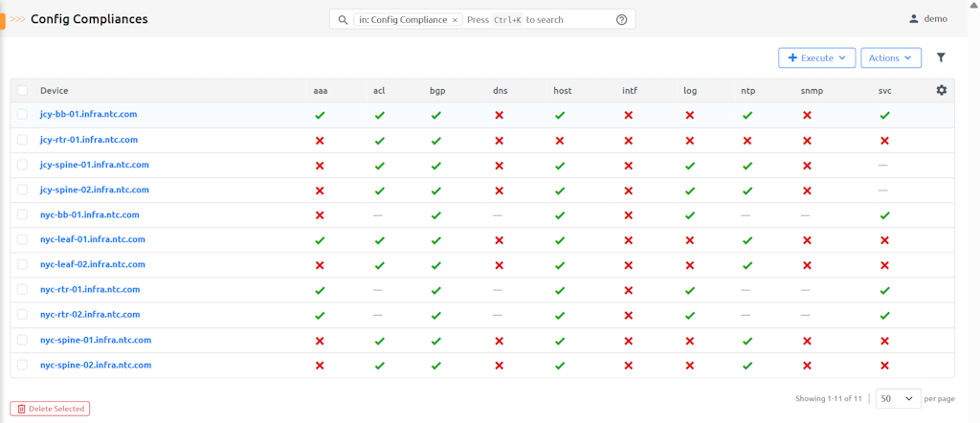Image resolution: width=980 pixels, height=423 pixels.
Task: Expand sidebar using orange tab handle
Action: (3, 21)
